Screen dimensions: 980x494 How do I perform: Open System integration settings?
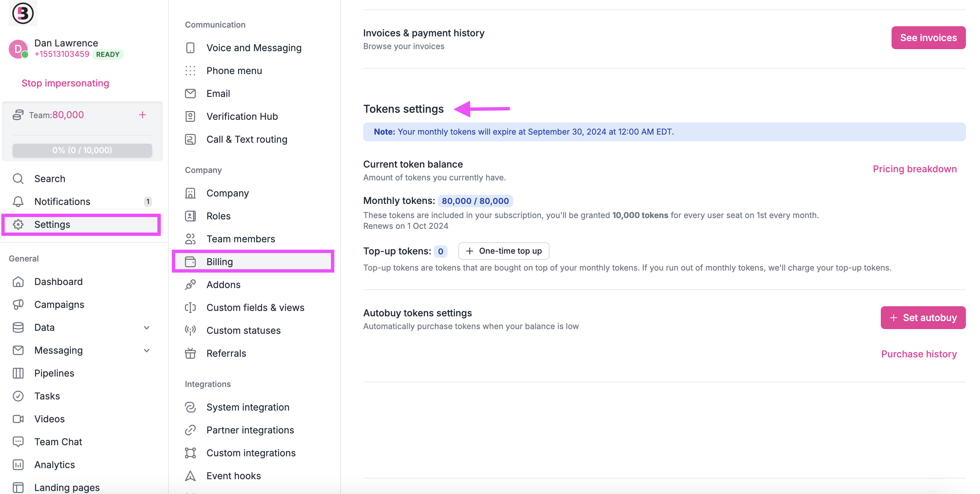tap(248, 407)
